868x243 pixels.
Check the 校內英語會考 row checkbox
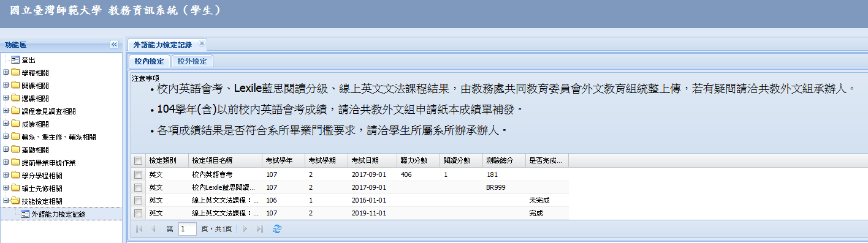click(139, 174)
